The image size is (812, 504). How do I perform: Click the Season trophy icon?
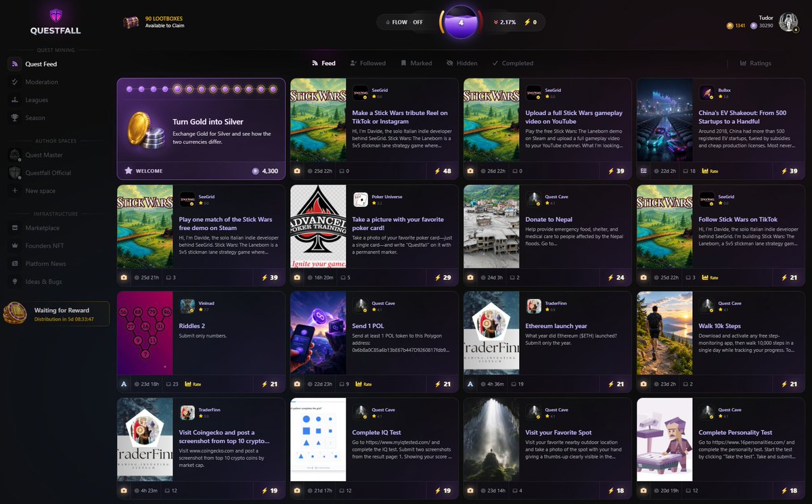tap(15, 118)
